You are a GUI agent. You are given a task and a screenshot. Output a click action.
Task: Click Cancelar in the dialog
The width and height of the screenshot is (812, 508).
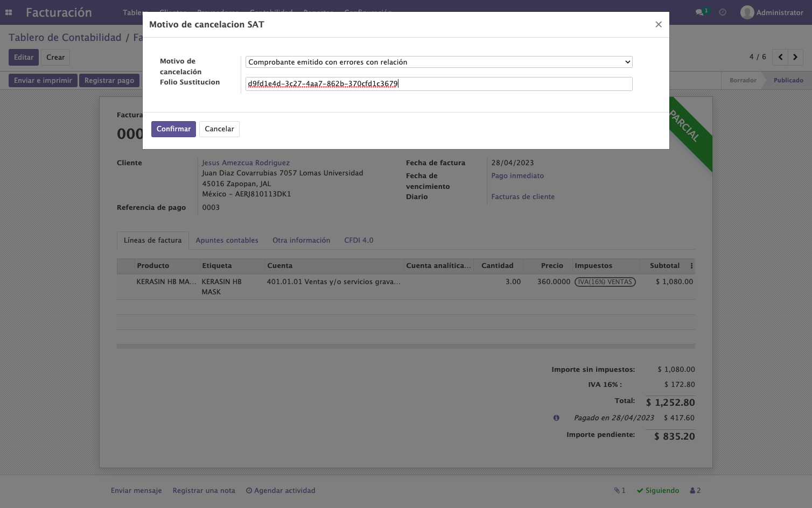pyautogui.click(x=219, y=129)
